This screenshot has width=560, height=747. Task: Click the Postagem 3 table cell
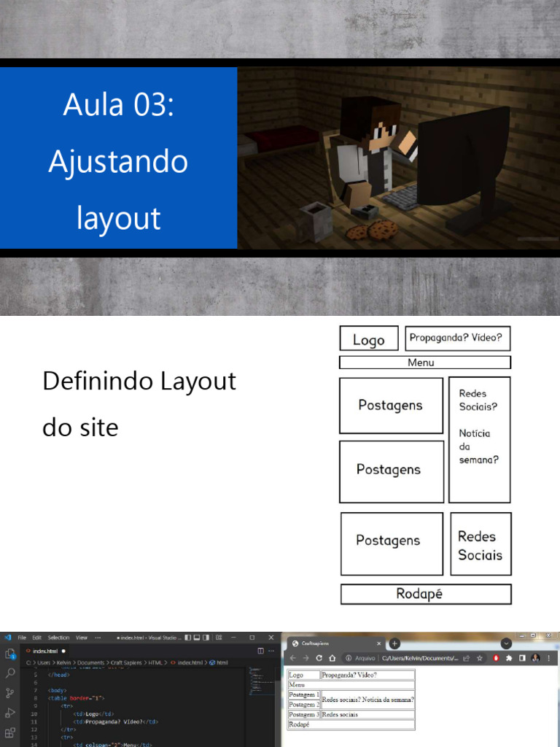pyautogui.click(x=304, y=715)
